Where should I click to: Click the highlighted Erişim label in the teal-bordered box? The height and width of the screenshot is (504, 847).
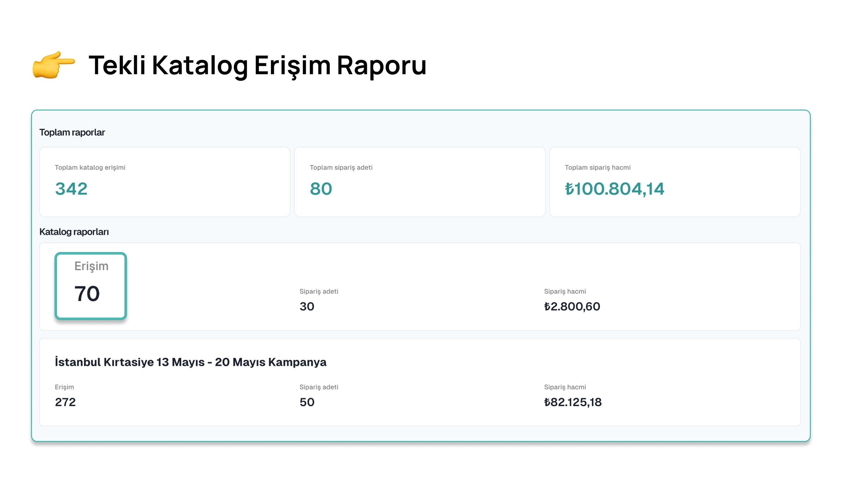click(x=91, y=266)
